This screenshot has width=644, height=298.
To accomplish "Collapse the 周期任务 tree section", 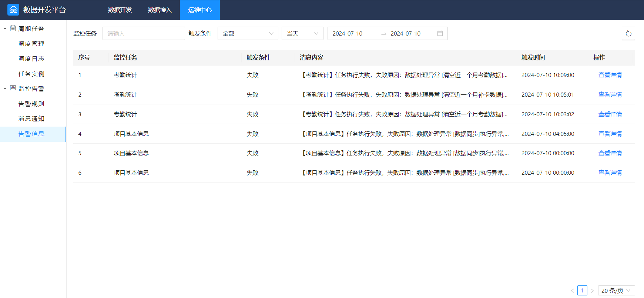I will point(5,29).
